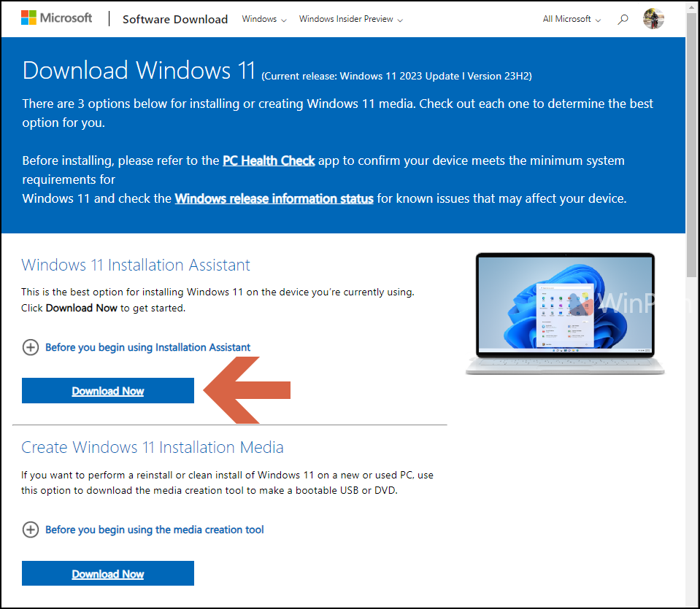This screenshot has height=609, width=700.
Task: Download Now for Installation Media
Action: point(107,573)
